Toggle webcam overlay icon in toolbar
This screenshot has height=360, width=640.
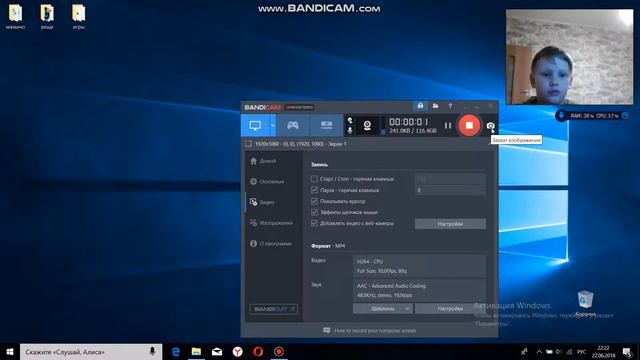pos(367,125)
